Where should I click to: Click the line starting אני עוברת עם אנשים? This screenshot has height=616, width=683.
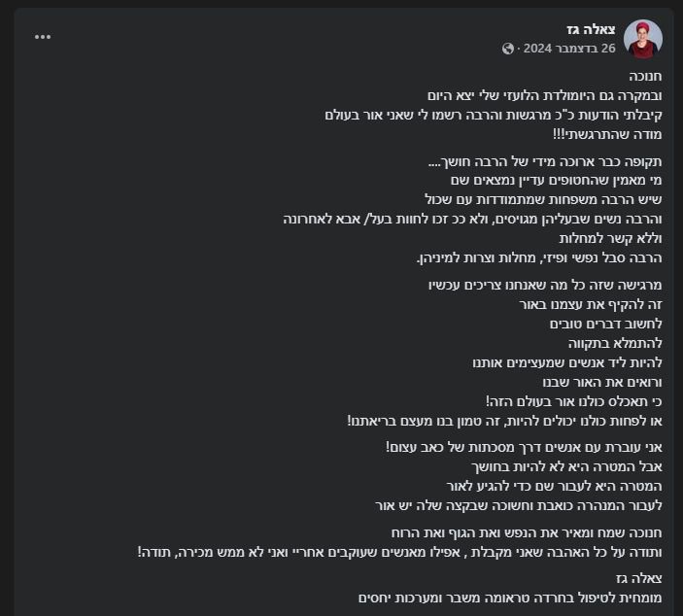click(524, 447)
